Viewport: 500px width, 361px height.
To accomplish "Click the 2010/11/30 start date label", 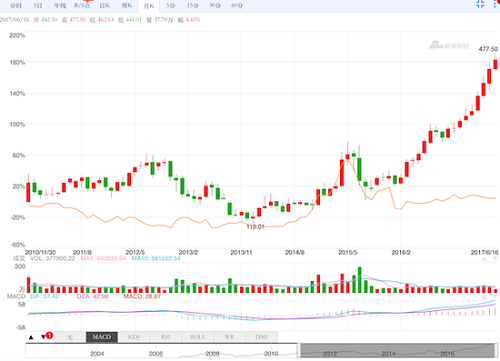I will point(40,252).
